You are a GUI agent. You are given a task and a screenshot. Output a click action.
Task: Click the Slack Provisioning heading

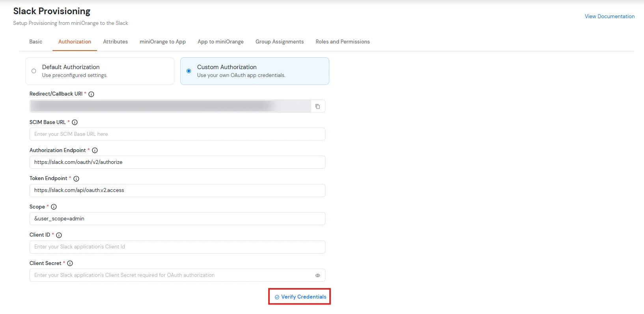[x=52, y=11]
